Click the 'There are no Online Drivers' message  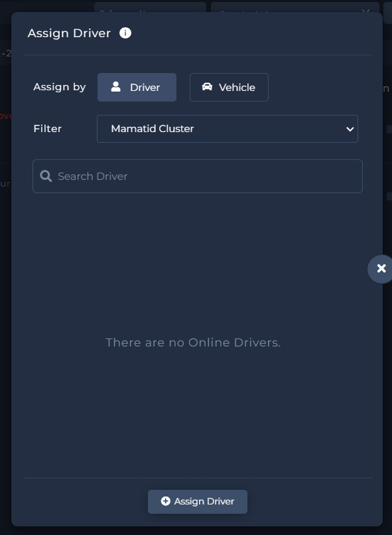click(x=193, y=343)
